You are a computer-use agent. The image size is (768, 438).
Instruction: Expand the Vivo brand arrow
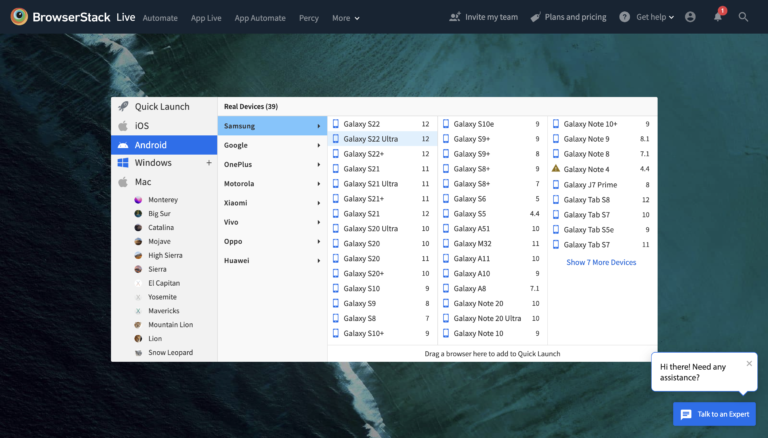point(318,222)
